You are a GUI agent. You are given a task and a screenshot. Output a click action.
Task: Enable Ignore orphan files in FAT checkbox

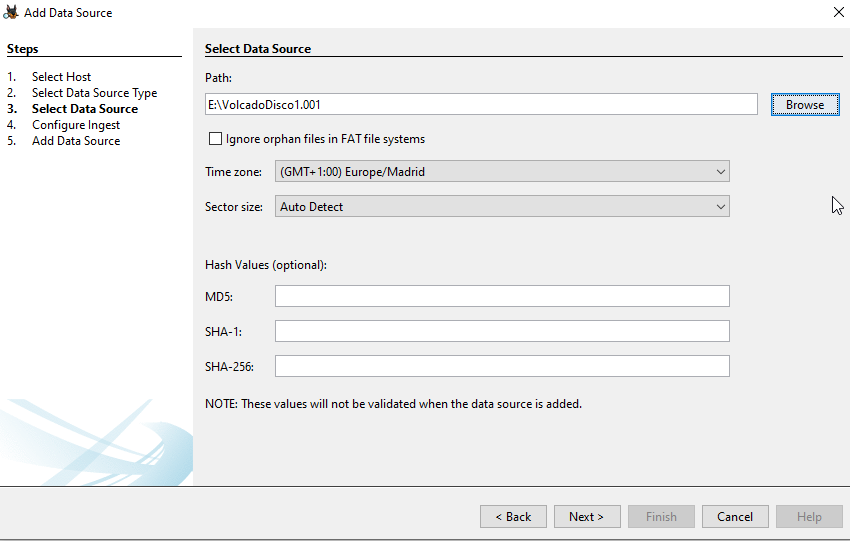(215, 139)
